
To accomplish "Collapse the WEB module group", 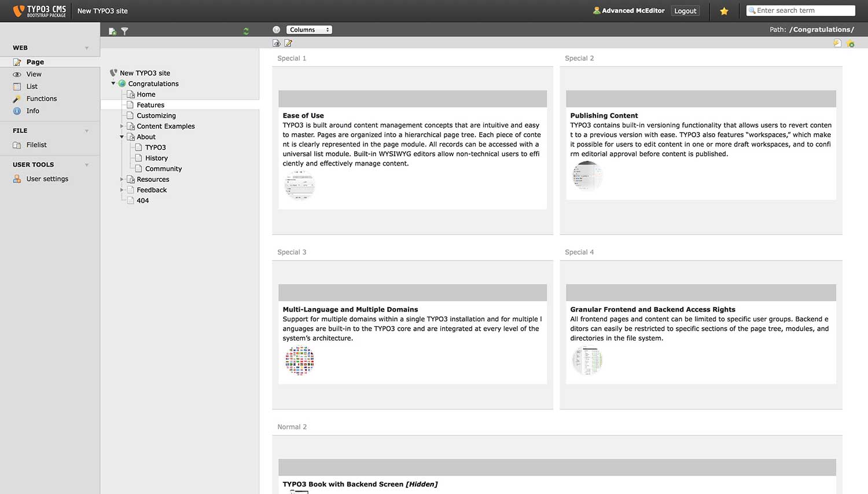I will point(87,48).
